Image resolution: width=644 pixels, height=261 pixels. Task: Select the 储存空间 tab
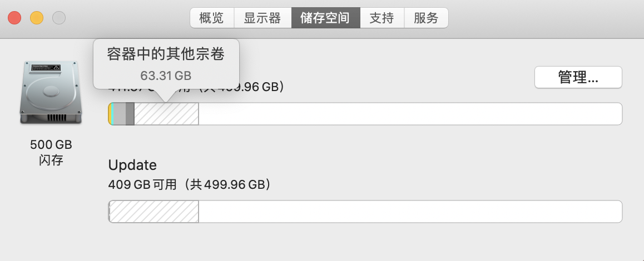pos(325,18)
